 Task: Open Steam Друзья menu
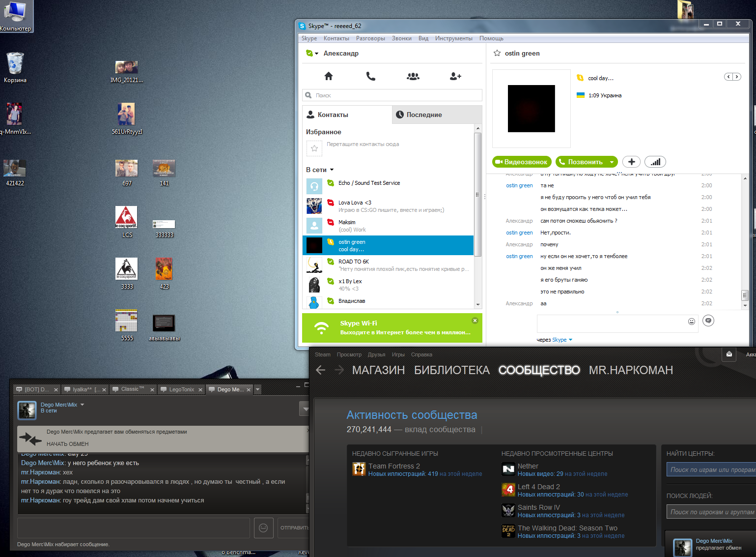coord(377,354)
